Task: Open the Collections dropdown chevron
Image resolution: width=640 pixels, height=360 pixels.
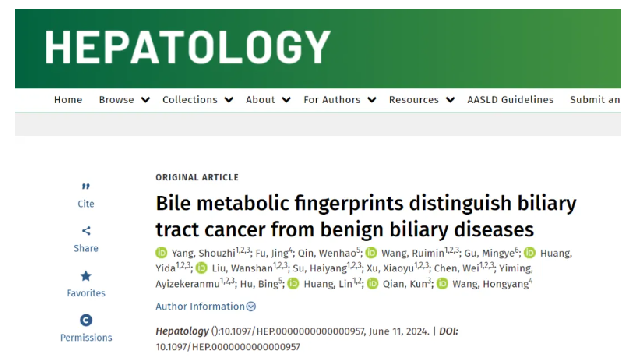Action: point(229,100)
